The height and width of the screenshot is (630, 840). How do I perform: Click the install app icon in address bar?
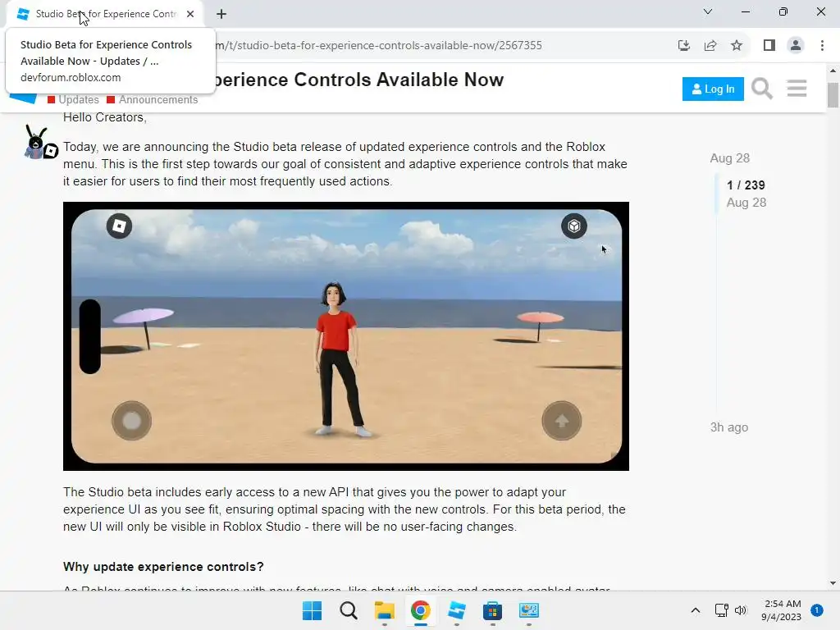pyautogui.click(x=683, y=46)
